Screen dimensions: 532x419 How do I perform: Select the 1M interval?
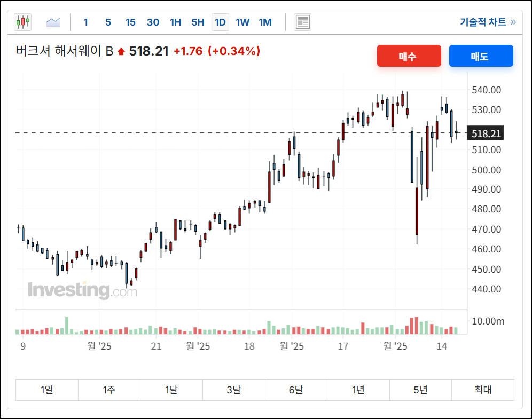point(265,22)
